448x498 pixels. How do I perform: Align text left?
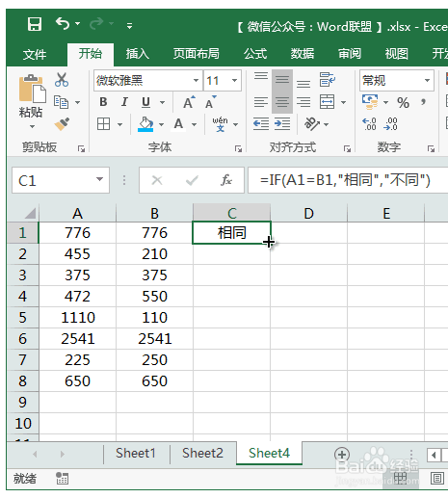point(261,102)
